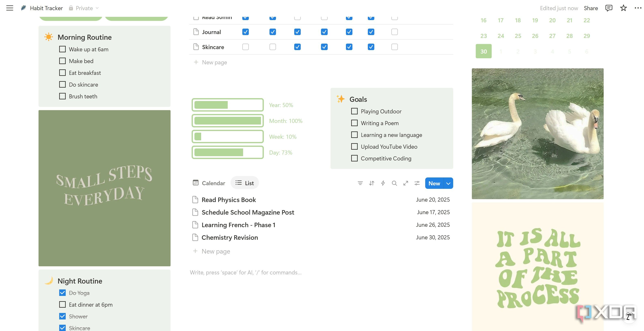The height and width of the screenshot is (331, 644).
Task: Click page icon next to Read Physics Book
Action: 195,200
